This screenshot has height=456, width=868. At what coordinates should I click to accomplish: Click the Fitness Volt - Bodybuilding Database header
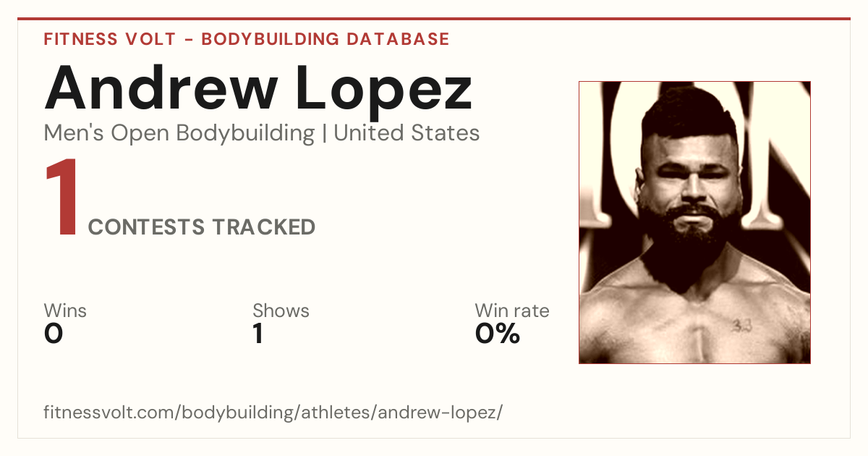pos(247,39)
